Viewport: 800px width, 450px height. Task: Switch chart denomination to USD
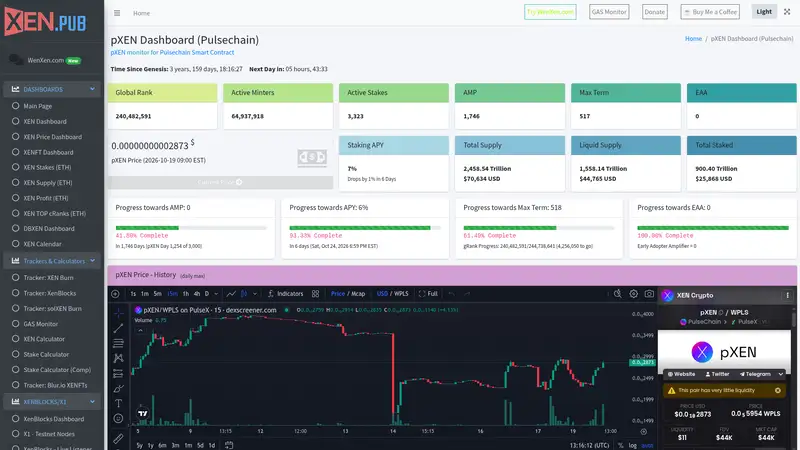382,294
